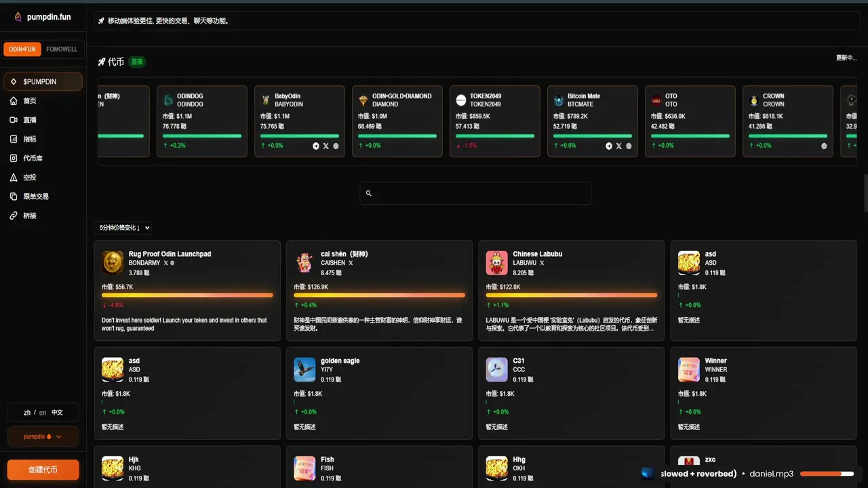The height and width of the screenshot is (488, 868).
Task: Open the 桥接 bridge link icon
Action: coord(14,216)
